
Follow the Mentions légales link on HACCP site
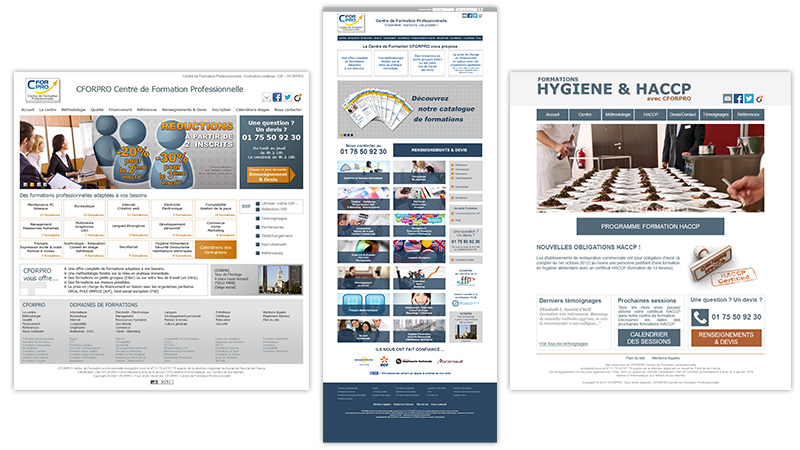(x=665, y=358)
